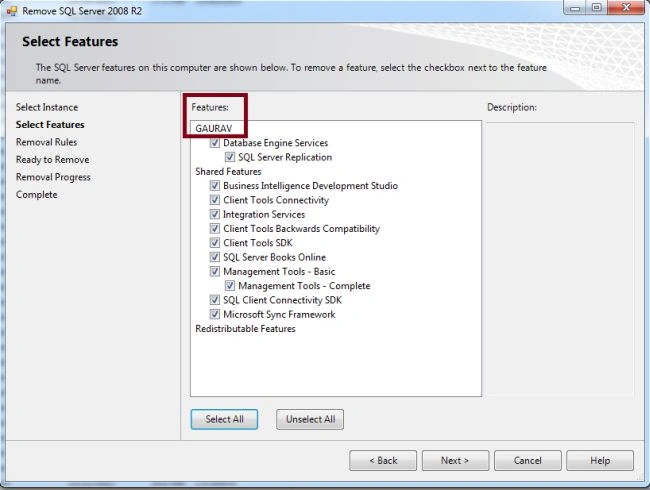Open the Select Instance step
The height and width of the screenshot is (490, 650).
coord(47,107)
